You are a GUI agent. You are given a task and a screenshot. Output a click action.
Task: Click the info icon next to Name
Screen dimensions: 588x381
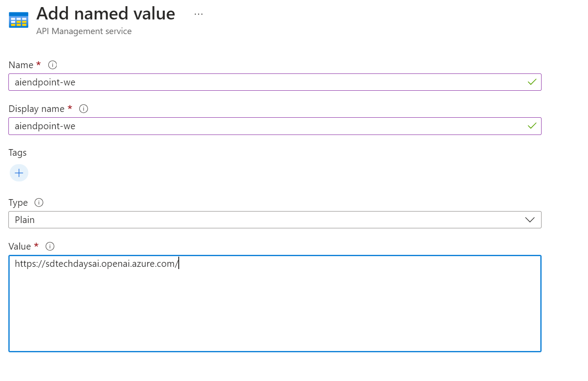(53, 65)
